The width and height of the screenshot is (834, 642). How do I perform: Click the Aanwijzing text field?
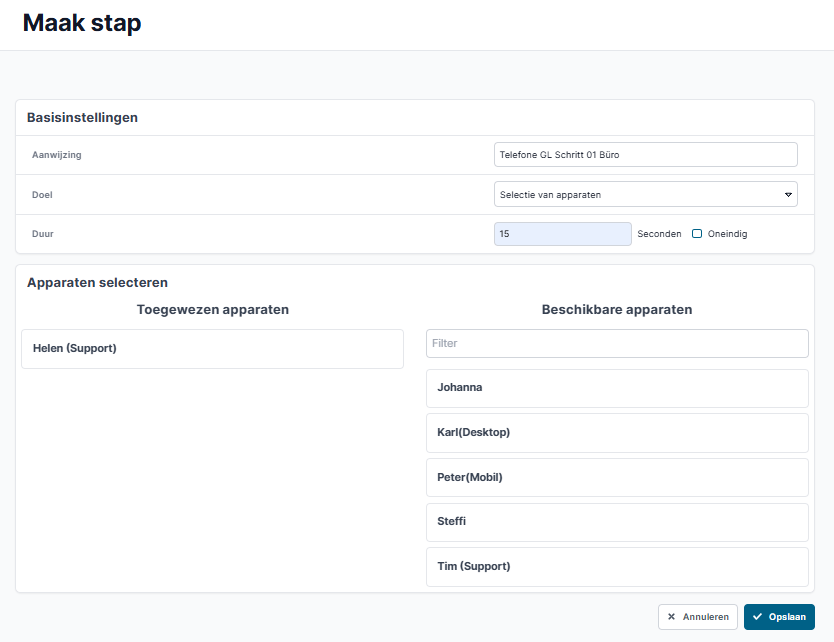(x=646, y=155)
